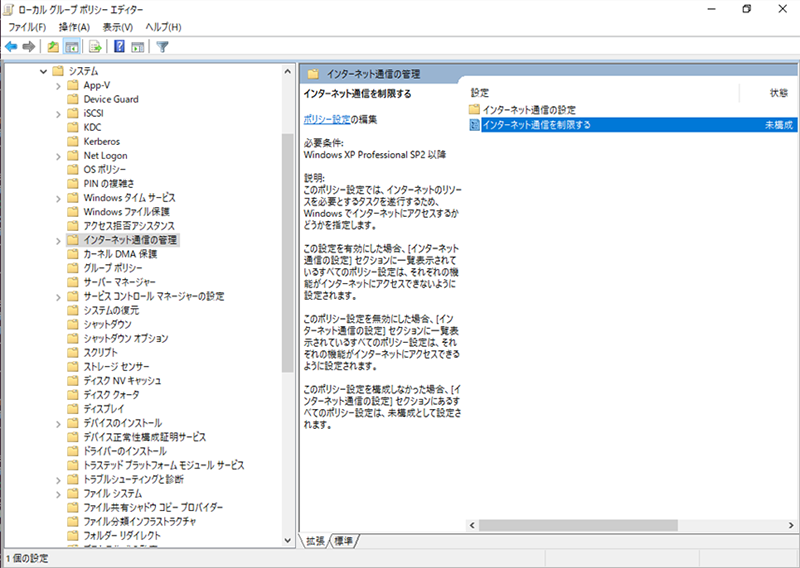This screenshot has height=568, width=800.
Task: Select インターネット通信を制限する policy row
Action: coord(633,125)
